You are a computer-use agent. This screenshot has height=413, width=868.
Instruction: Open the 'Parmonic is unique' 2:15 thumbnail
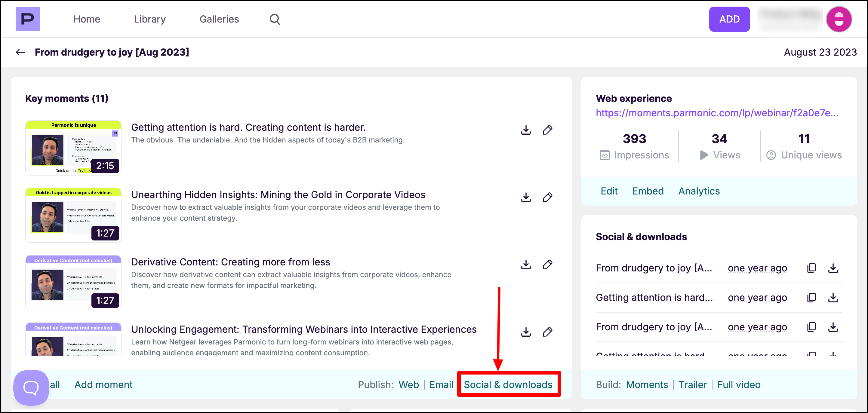click(x=73, y=148)
